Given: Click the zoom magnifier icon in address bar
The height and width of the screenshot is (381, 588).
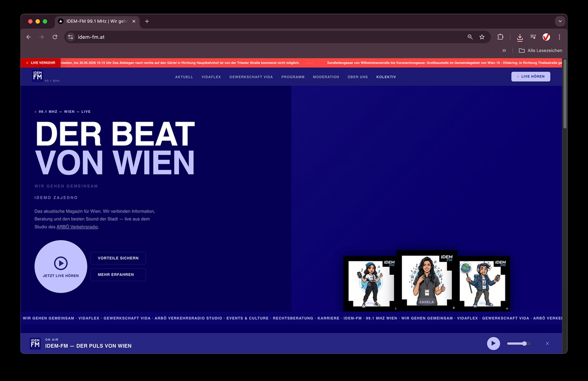Looking at the screenshot, I should [470, 37].
